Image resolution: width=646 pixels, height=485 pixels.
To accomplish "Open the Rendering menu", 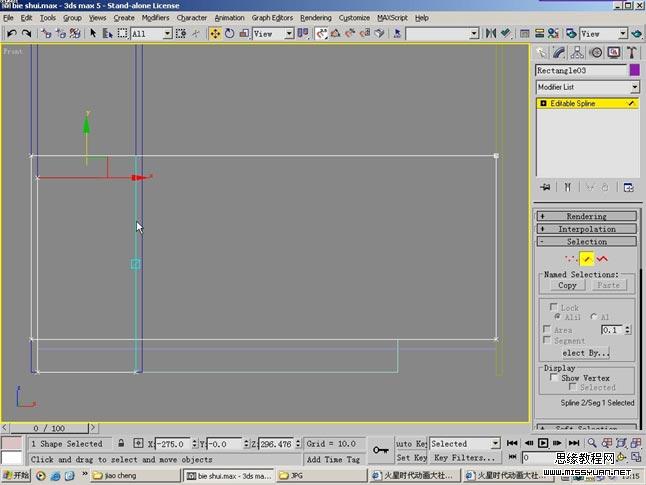I will click(316, 18).
